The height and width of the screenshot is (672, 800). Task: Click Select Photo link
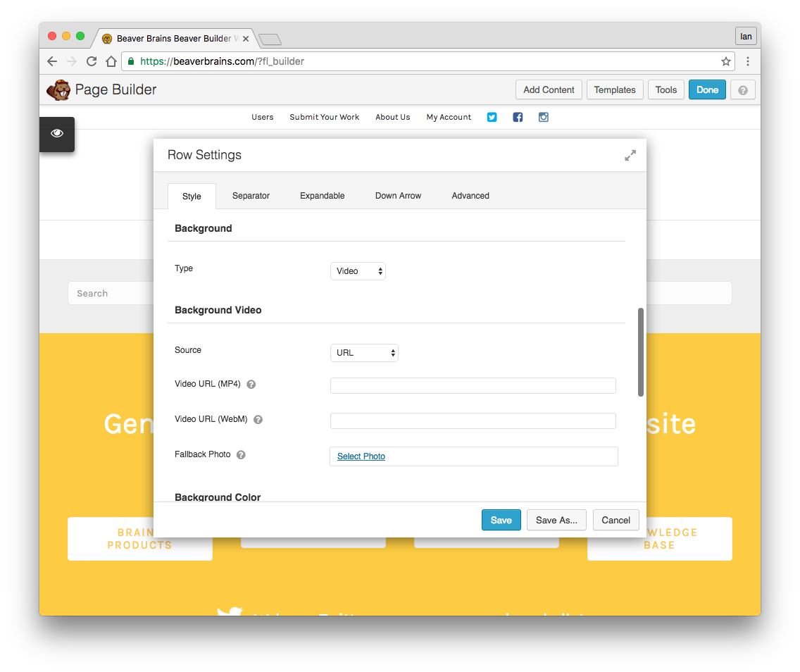361,456
